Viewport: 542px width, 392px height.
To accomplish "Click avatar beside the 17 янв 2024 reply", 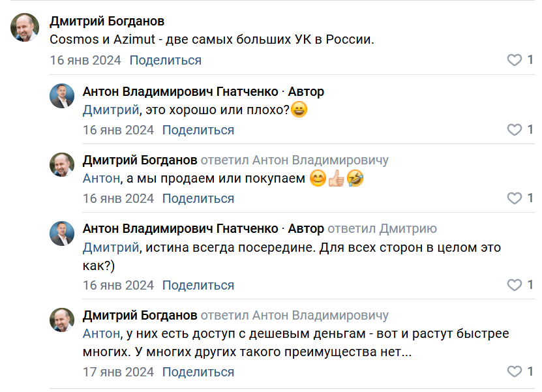I will (x=62, y=320).
